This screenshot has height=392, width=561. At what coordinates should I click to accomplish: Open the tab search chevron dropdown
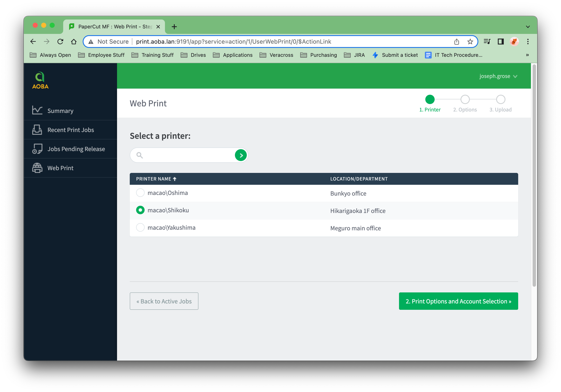click(x=528, y=27)
